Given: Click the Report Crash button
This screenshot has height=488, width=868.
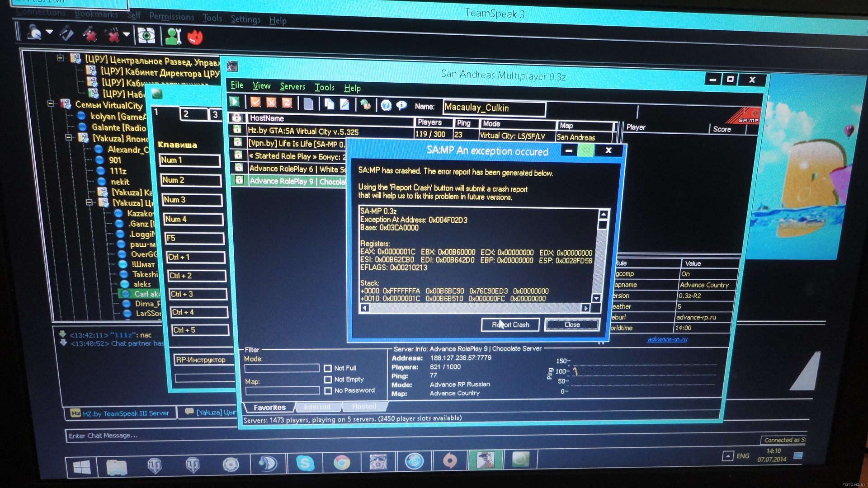Looking at the screenshot, I should coord(510,325).
